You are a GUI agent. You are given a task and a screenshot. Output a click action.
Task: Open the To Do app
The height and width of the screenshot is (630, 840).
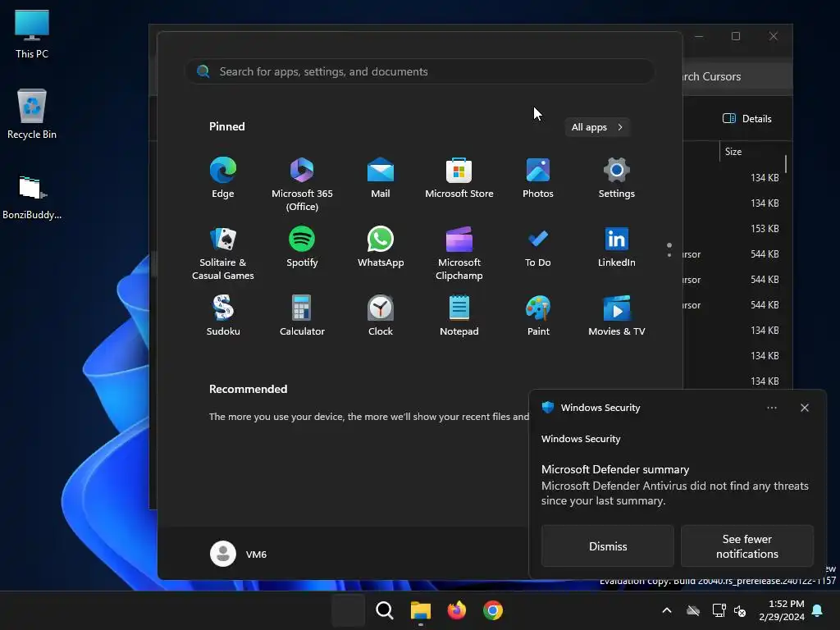point(538,246)
